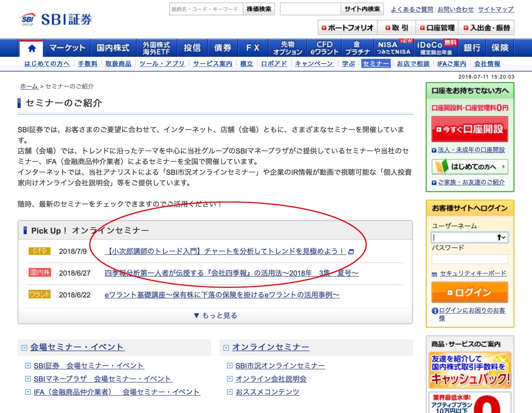This screenshot has width=532, height=413.
Task: Open the はじめての方へ submenu link
Action: [x=47, y=64]
